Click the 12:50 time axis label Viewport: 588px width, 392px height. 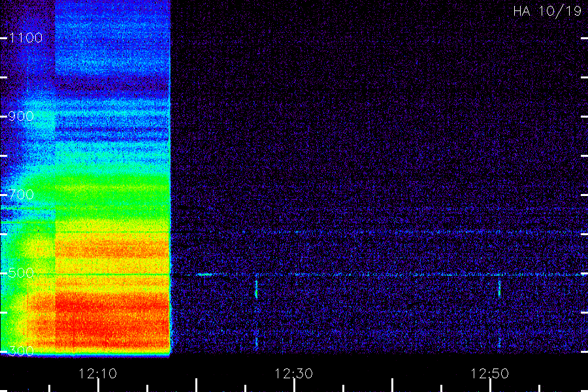490,374
